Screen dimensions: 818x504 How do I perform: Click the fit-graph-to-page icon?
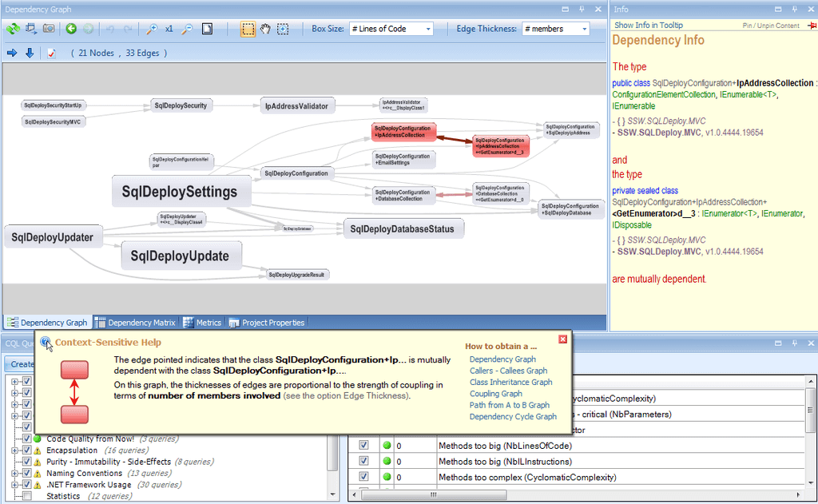208,28
